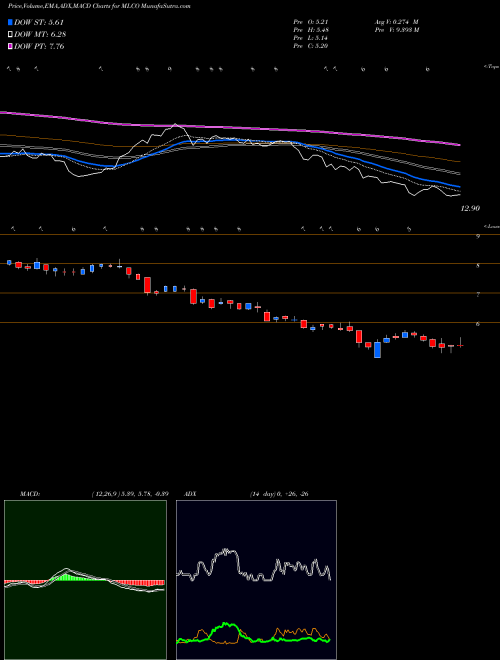Click the price axis label 6
The width and height of the screenshot is (500, 660).
point(478,324)
